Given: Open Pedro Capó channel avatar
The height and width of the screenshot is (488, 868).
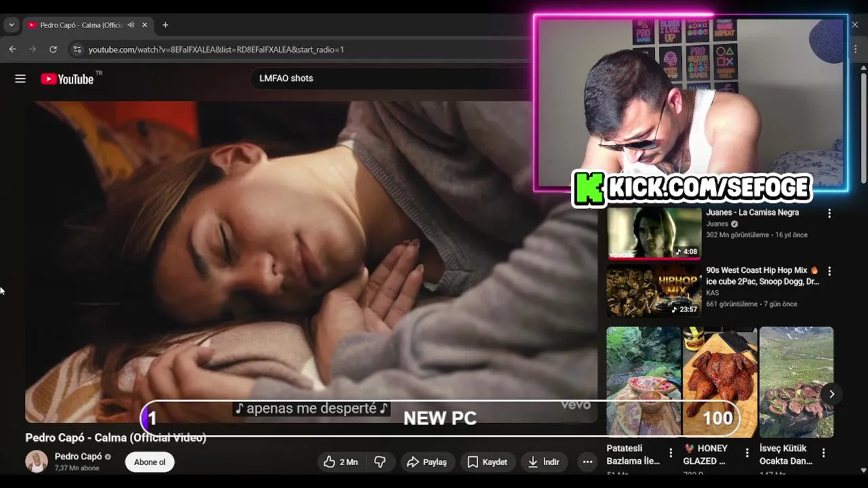Looking at the screenshot, I should tap(37, 461).
